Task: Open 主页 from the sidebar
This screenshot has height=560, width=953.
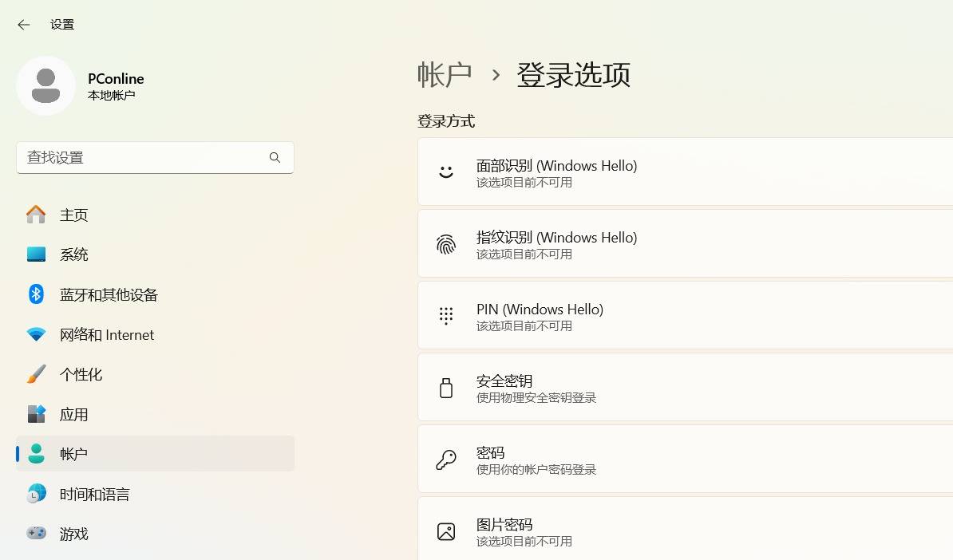Action: (x=73, y=215)
